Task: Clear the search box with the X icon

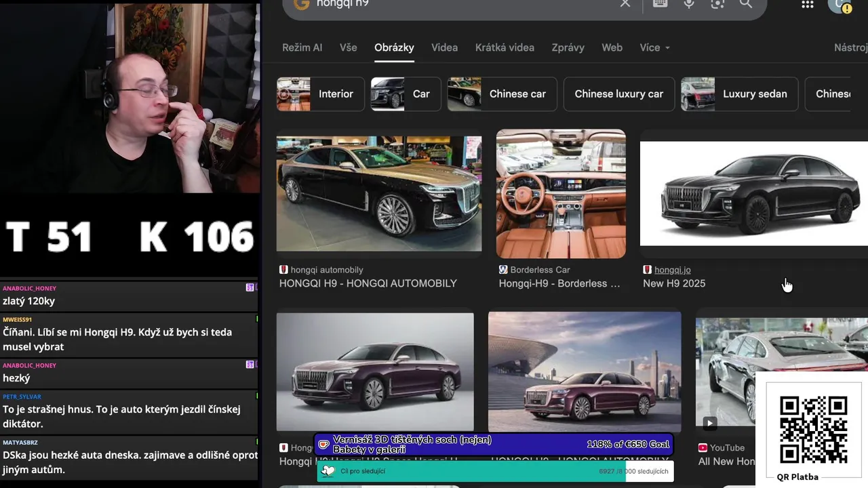Action: click(x=625, y=3)
